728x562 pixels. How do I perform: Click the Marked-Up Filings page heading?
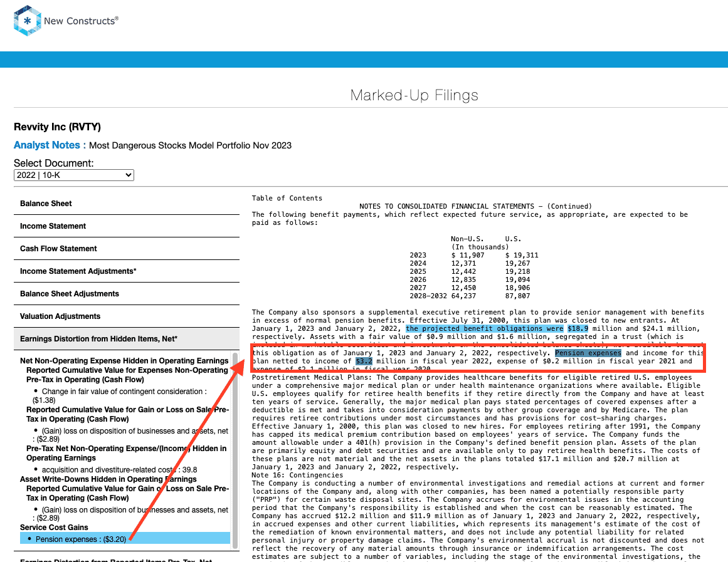click(x=414, y=95)
